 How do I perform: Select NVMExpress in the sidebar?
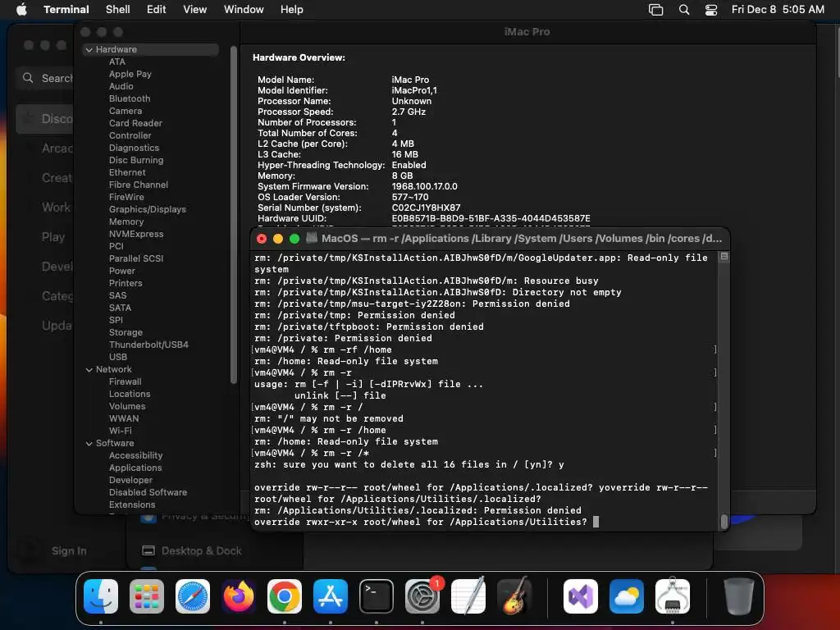pyautogui.click(x=136, y=234)
